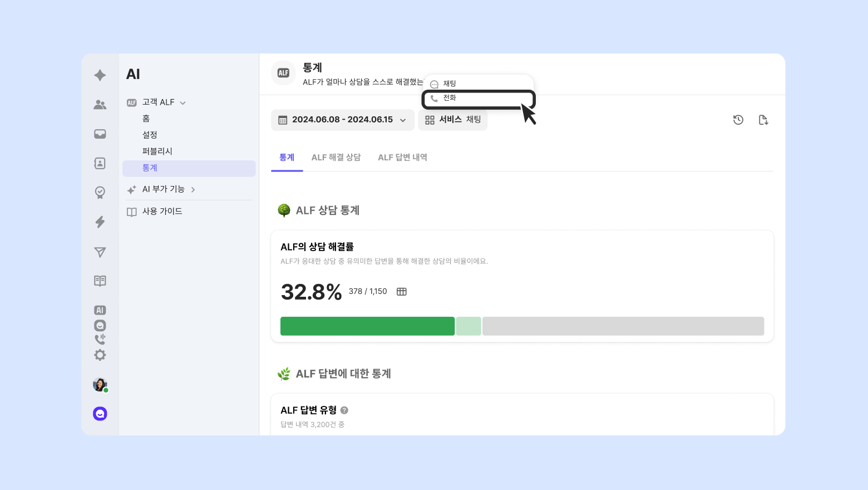Collapse the 고객 ALF section

(183, 102)
